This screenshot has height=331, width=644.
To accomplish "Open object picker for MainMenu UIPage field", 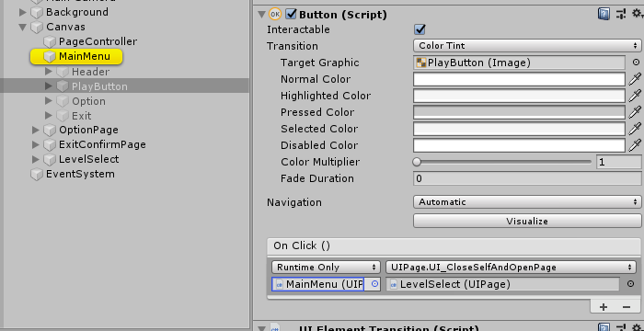I will tap(374, 284).
